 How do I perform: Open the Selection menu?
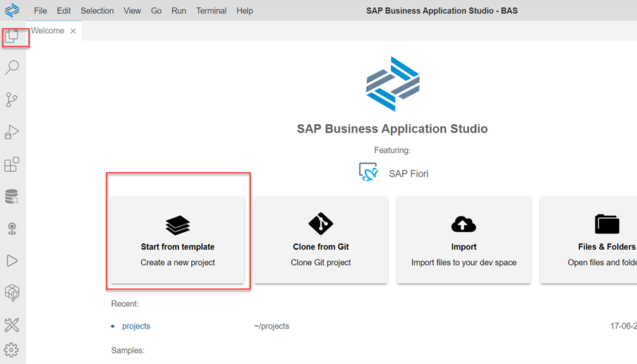(97, 11)
